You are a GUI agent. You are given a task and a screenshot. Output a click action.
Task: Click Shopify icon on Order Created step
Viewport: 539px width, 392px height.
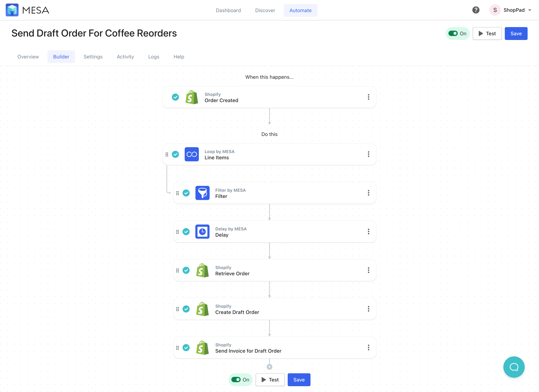coord(192,97)
